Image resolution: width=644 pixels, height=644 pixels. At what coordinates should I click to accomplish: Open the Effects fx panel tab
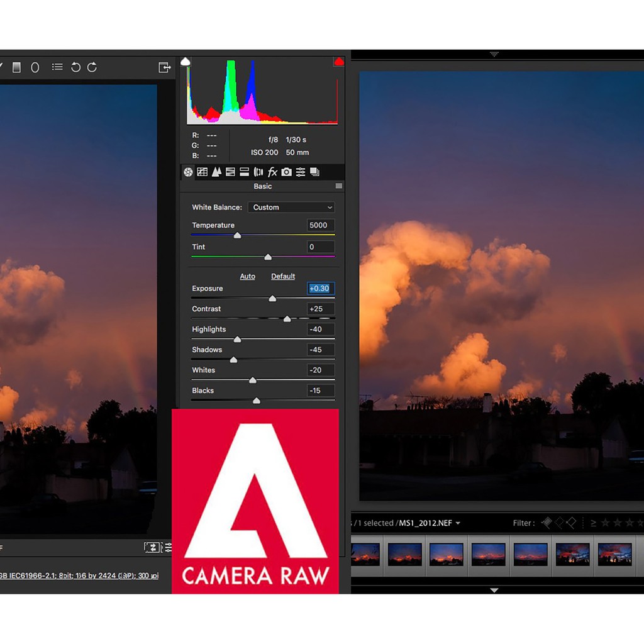[272, 172]
